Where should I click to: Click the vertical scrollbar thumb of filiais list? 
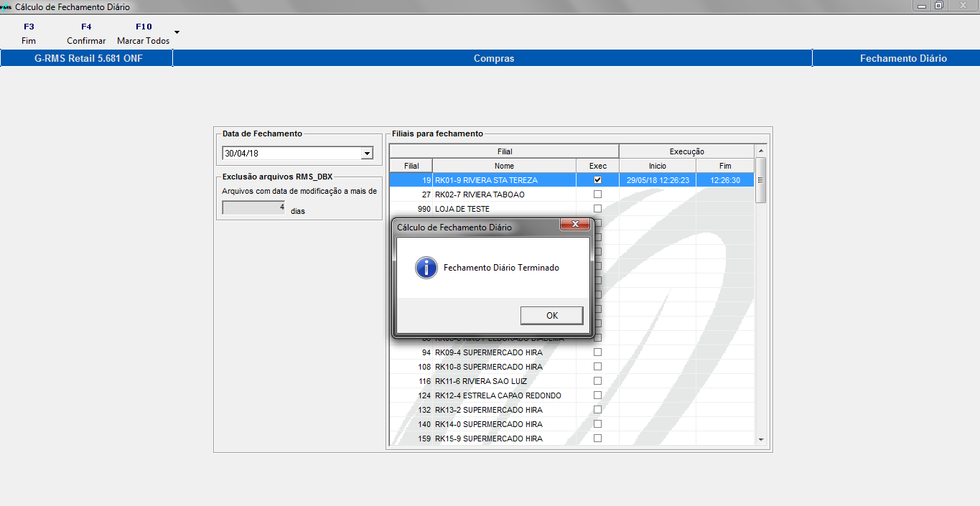click(761, 180)
